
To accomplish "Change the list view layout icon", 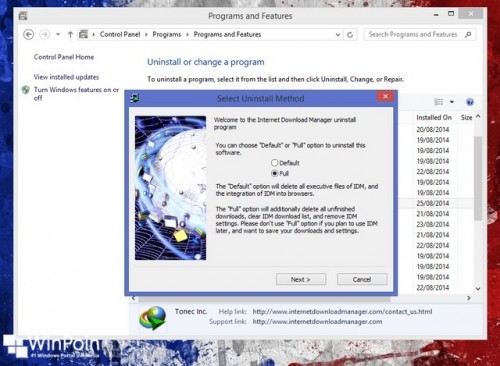I will (439, 102).
